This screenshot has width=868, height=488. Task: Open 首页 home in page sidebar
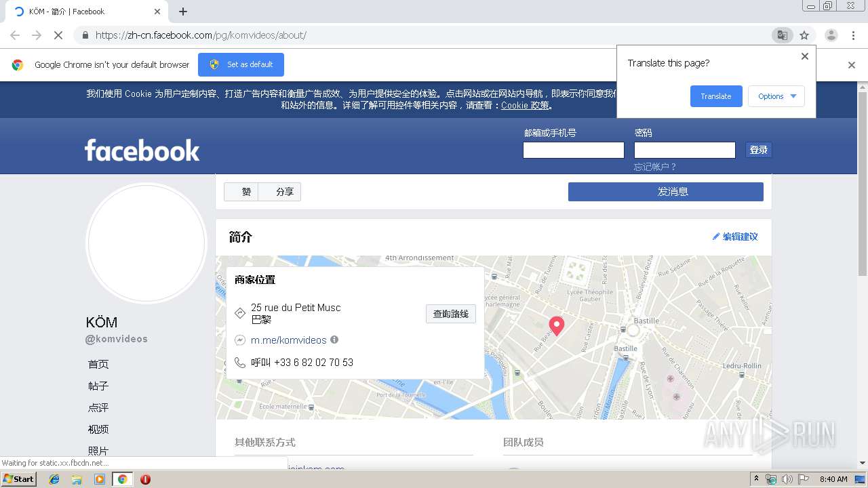click(x=98, y=364)
